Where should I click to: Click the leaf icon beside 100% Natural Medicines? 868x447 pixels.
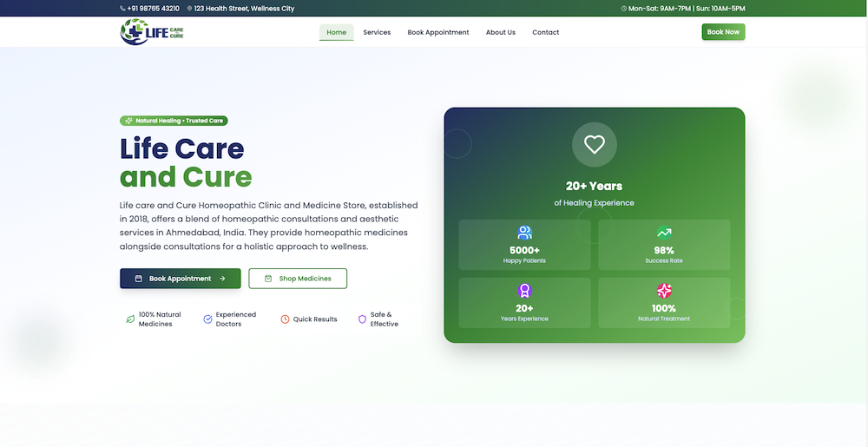coord(130,319)
